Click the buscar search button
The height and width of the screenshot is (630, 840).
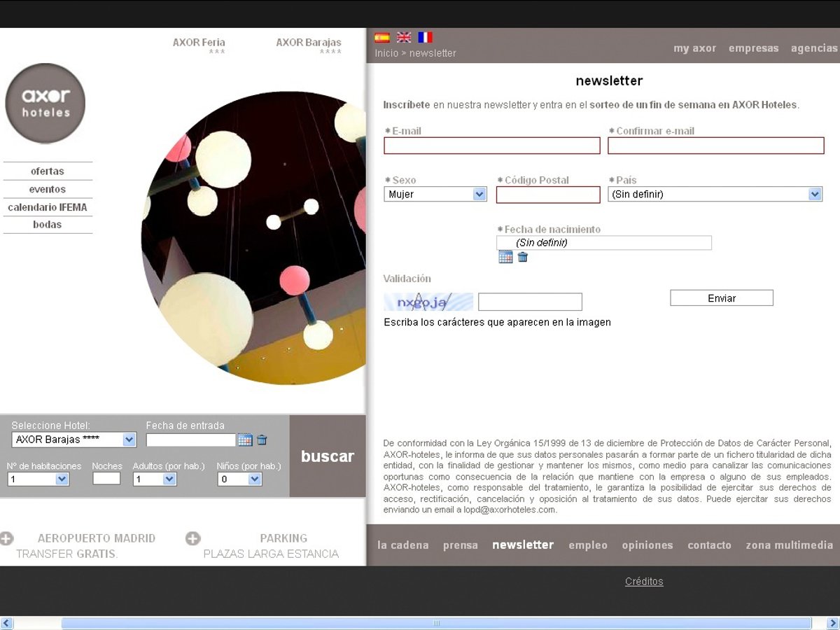[328, 456]
